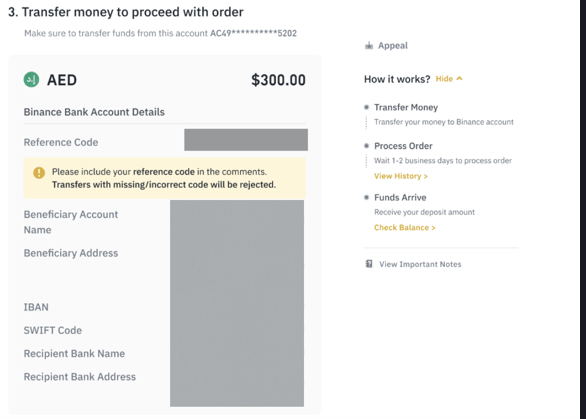Click the redacted Reference Code field
Screen dimensions: 586x419
(246, 140)
